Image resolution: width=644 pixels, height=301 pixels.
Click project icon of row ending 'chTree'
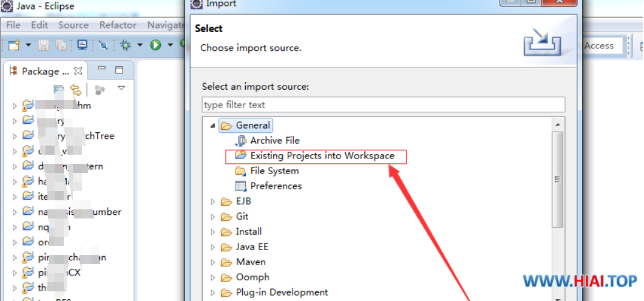click(28, 136)
